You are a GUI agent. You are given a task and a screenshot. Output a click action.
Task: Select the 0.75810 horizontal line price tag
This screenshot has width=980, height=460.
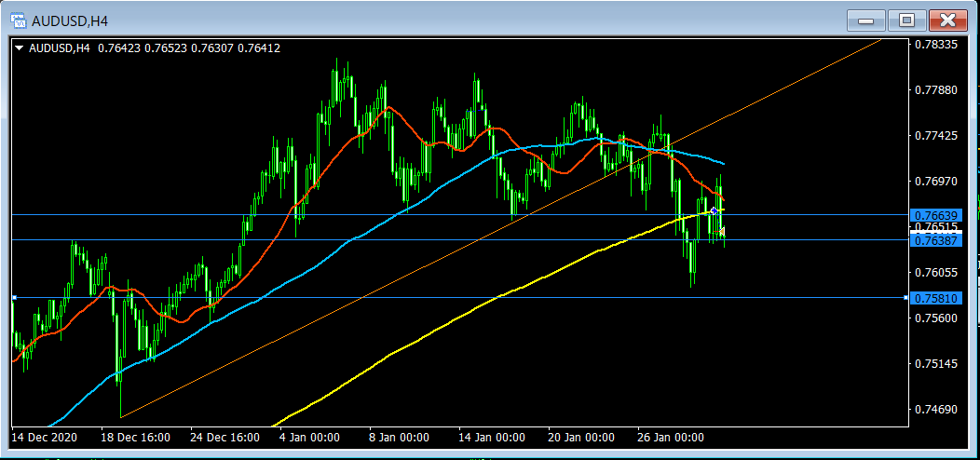pos(936,298)
